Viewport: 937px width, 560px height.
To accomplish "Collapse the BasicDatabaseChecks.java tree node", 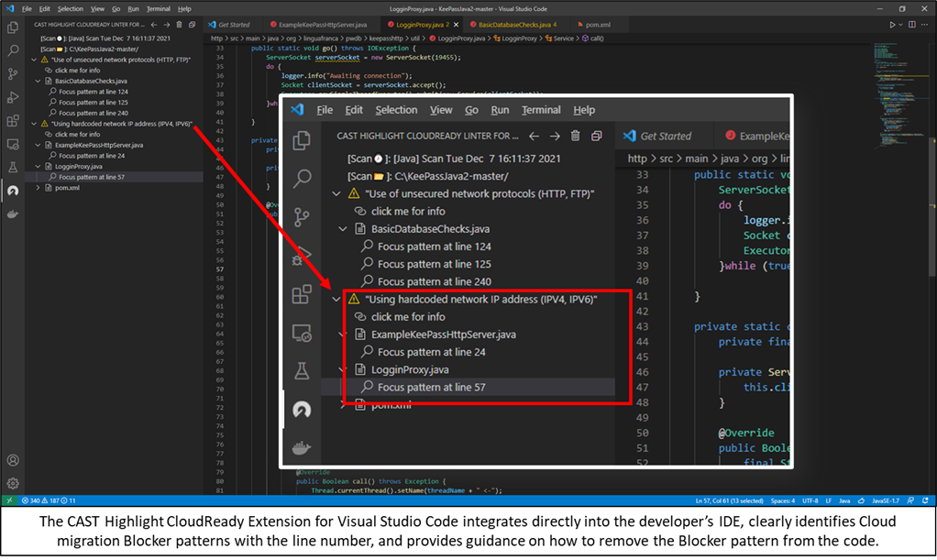I will click(x=37, y=80).
